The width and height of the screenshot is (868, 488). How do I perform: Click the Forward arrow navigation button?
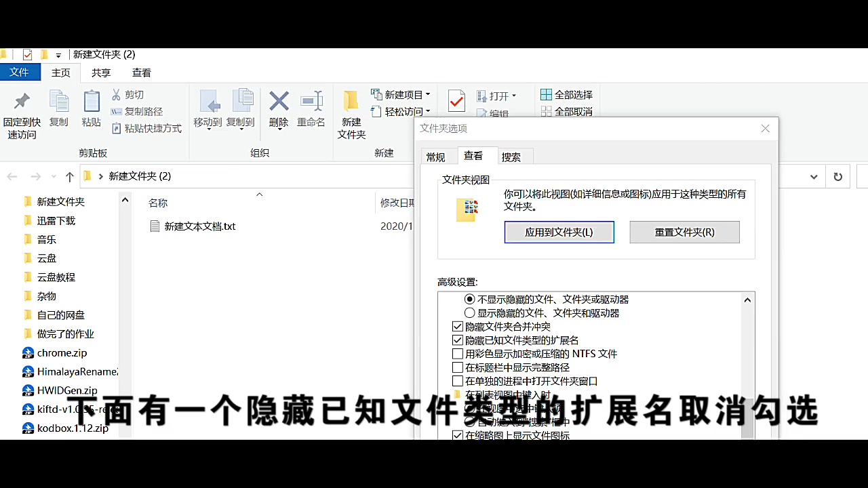pos(36,176)
